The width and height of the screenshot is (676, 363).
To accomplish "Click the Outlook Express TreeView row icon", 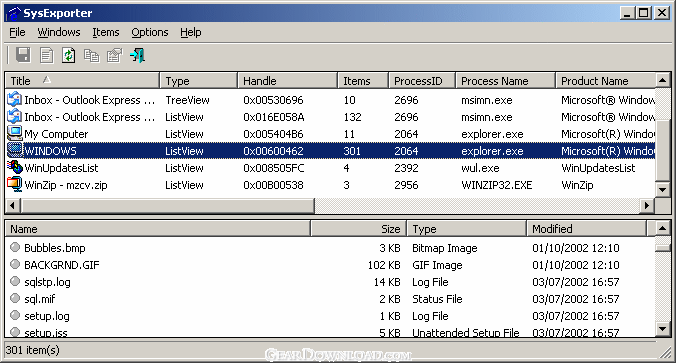I will coord(14,100).
